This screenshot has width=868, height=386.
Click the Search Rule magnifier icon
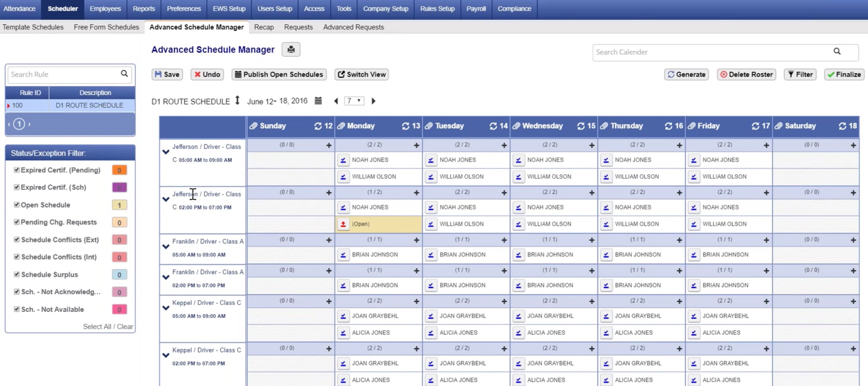pos(124,74)
